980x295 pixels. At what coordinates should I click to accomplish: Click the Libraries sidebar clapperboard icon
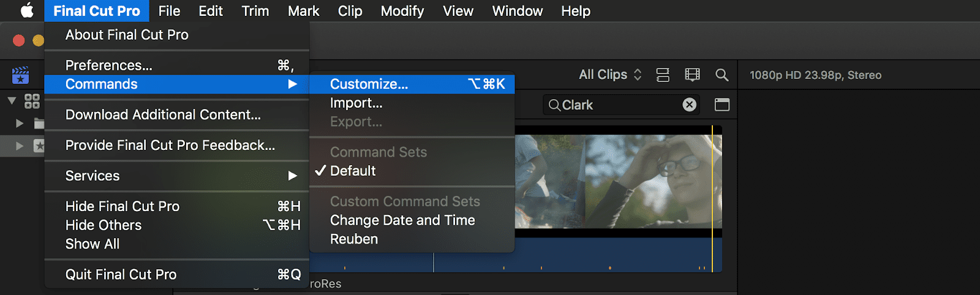[x=20, y=75]
